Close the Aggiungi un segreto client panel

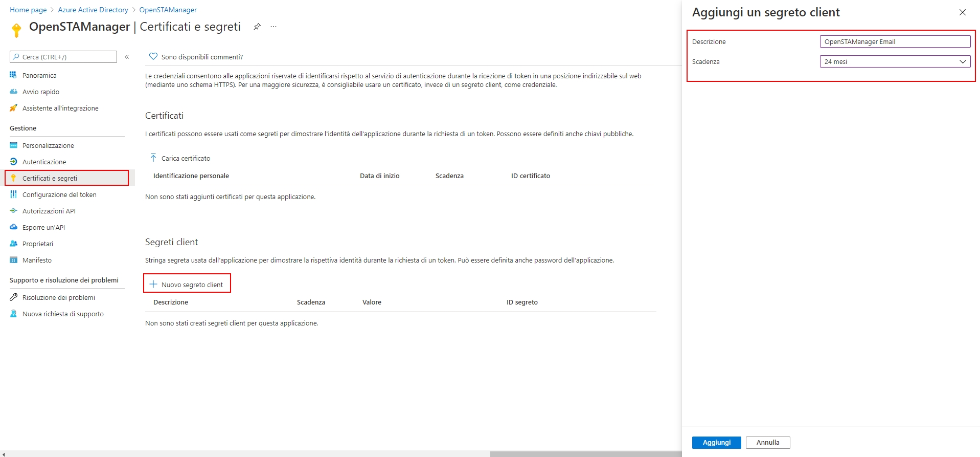[962, 12]
